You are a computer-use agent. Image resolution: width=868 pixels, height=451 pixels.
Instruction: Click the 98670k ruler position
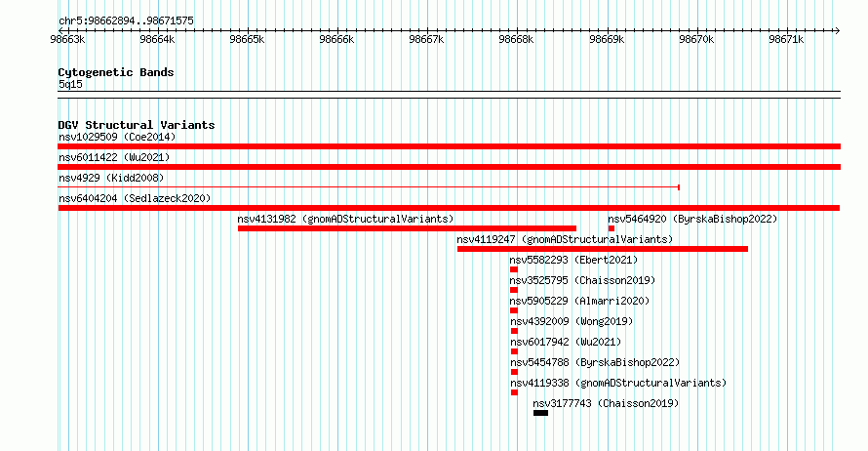pos(696,39)
